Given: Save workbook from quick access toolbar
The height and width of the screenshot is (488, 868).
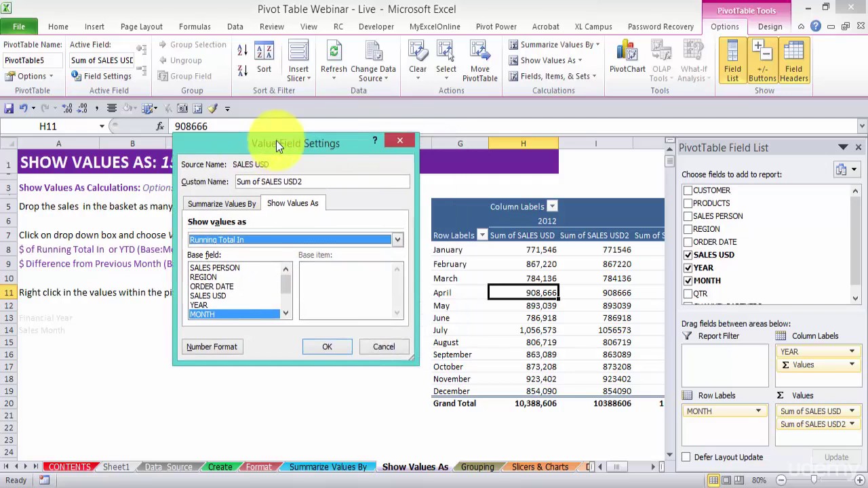Looking at the screenshot, I should click(9, 108).
